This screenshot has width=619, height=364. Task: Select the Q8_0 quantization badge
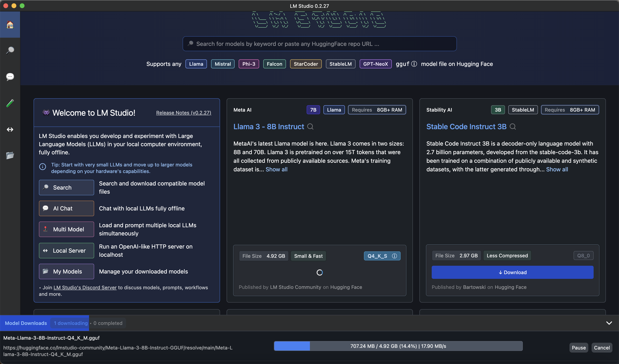(583, 256)
